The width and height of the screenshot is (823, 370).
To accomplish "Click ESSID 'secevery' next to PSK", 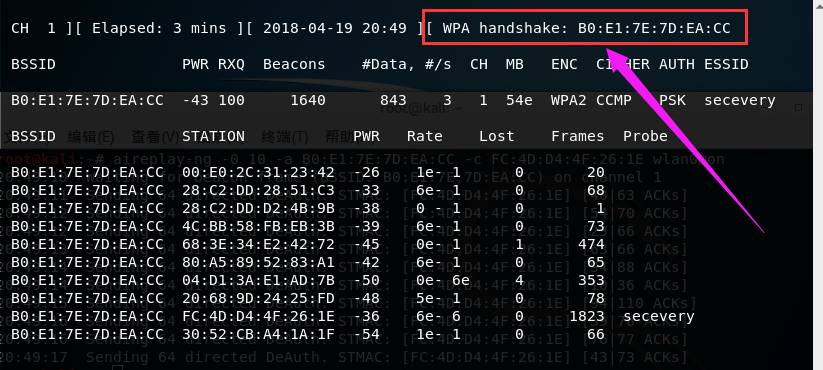I will [740, 100].
